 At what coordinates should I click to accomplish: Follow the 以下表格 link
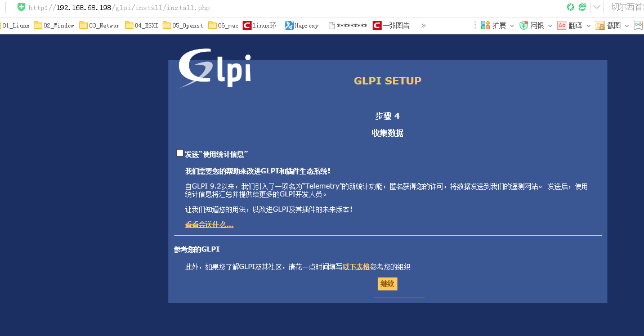pos(356,267)
